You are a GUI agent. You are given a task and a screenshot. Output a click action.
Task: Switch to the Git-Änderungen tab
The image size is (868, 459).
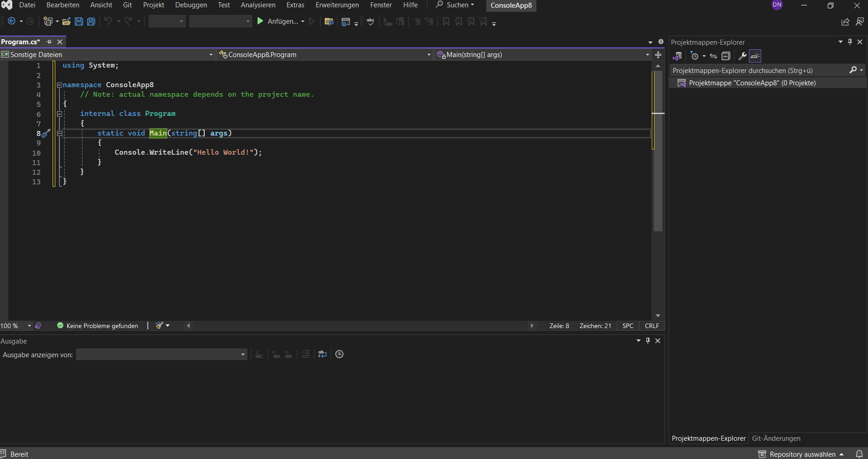tap(776, 438)
